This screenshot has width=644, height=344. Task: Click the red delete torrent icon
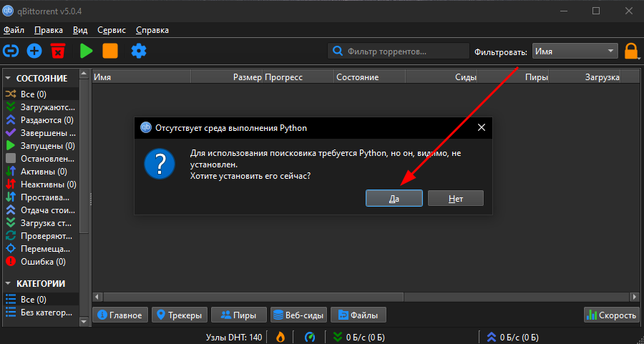click(59, 51)
